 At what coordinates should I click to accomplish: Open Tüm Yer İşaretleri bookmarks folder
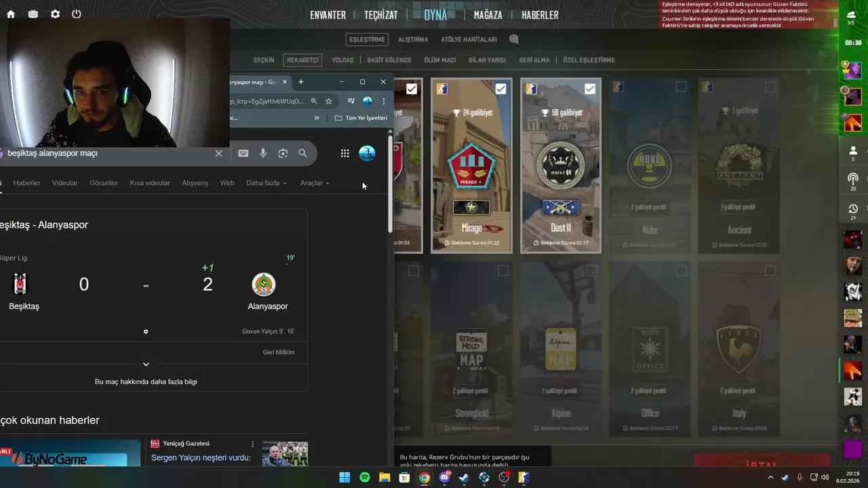[361, 117]
